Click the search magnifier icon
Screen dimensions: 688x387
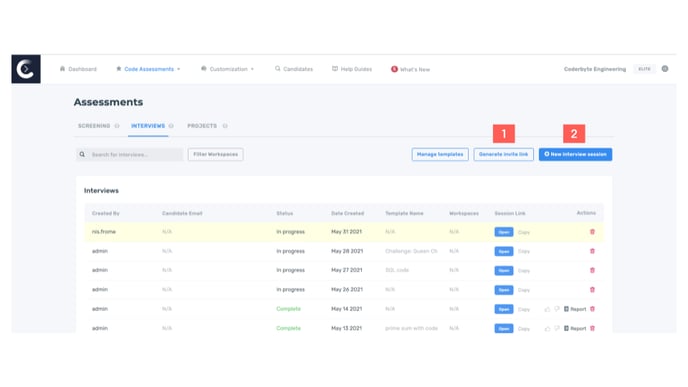82,154
